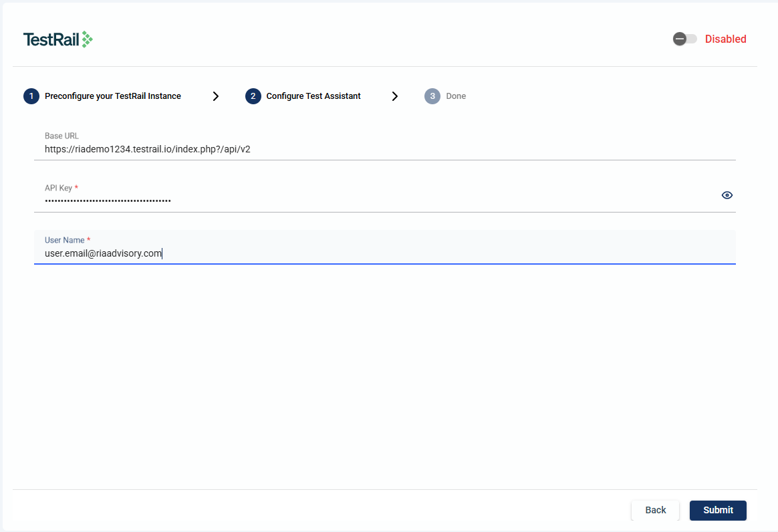Go to the Configure Test Assistant step
This screenshot has height=532, width=778.
point(313,96)
